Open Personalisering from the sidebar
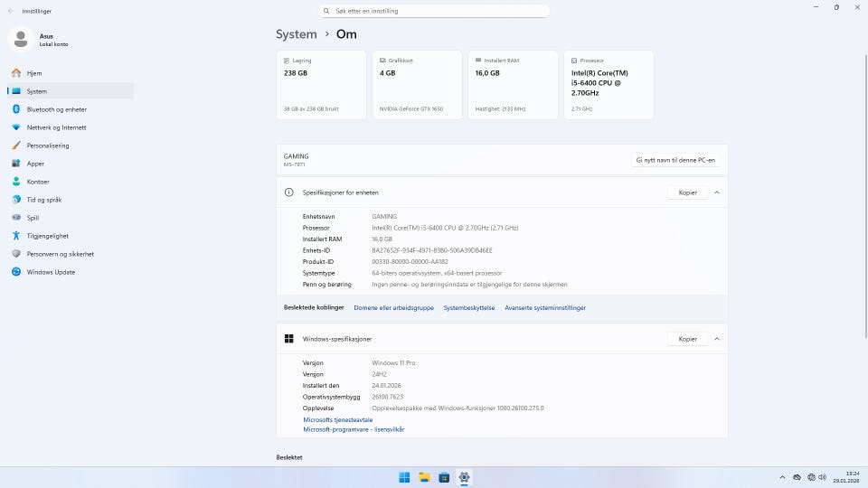Screen dimensions: 868x488 pos(47,145)
